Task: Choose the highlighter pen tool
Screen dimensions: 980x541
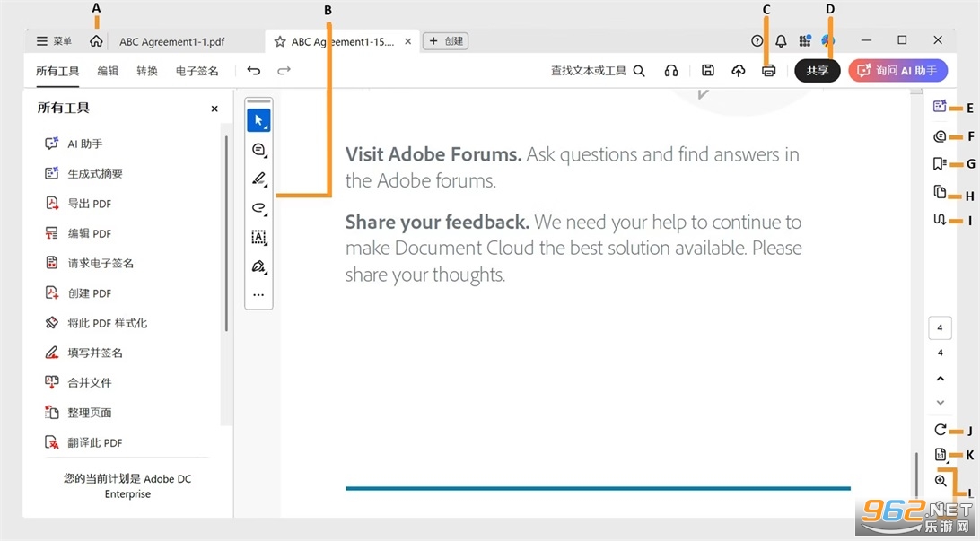Action: [258, 179]
